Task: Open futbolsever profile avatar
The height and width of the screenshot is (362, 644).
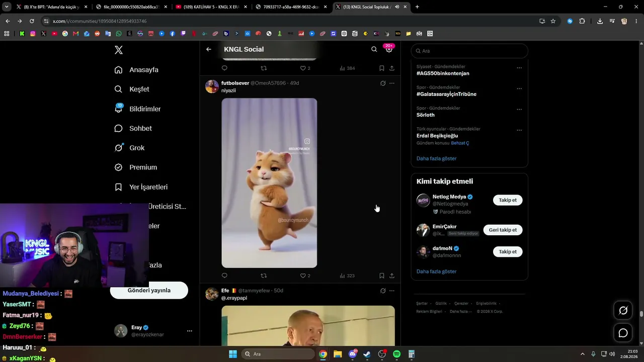Action: (212, 86)
